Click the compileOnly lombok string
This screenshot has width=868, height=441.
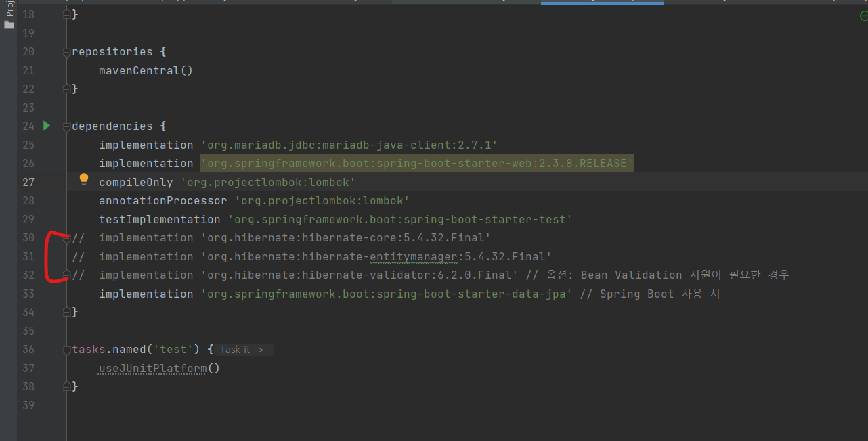pos(268,182)
